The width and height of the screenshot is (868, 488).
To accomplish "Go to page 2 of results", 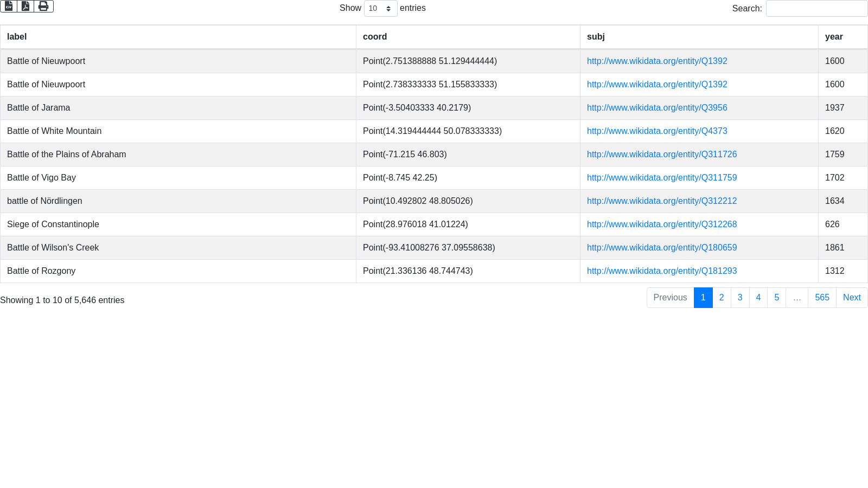I will point(722,298).
